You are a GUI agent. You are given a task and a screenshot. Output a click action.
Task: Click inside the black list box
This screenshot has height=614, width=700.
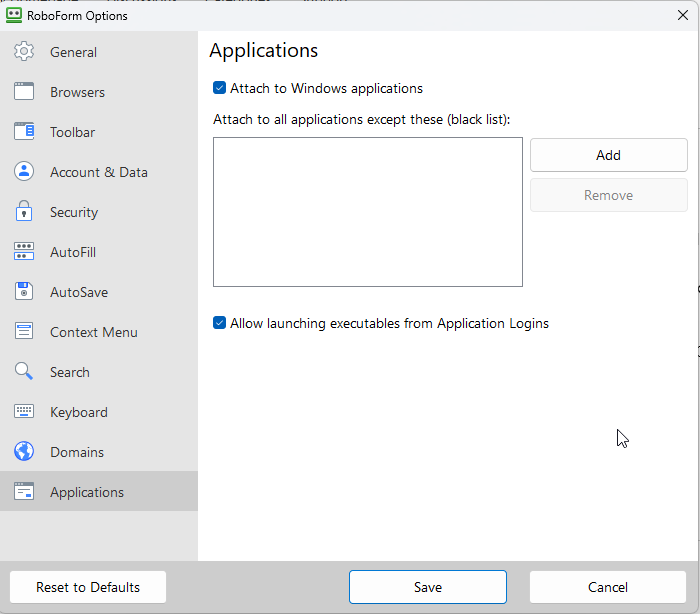point(367,212)
